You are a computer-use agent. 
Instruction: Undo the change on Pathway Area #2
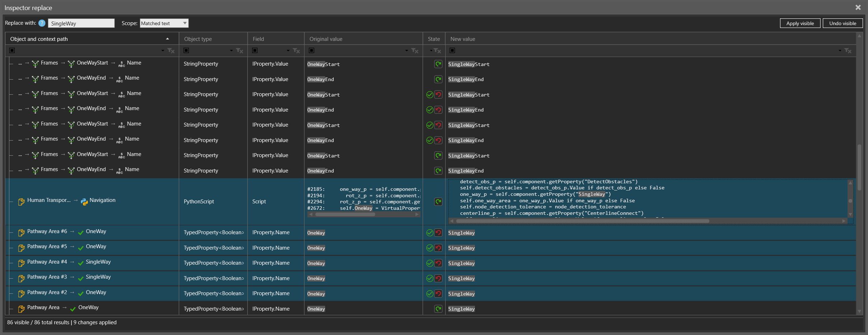tap(438, 294)
